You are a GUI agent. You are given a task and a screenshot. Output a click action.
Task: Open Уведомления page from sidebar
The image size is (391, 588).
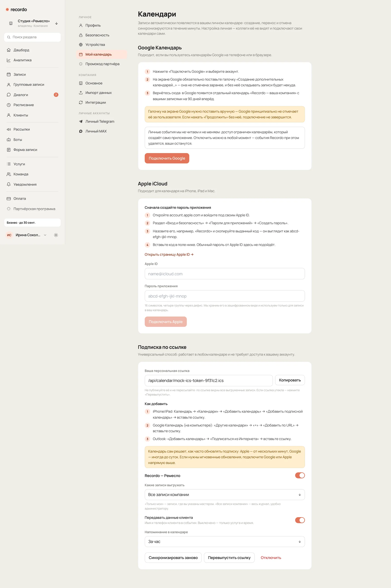point(32,184)
